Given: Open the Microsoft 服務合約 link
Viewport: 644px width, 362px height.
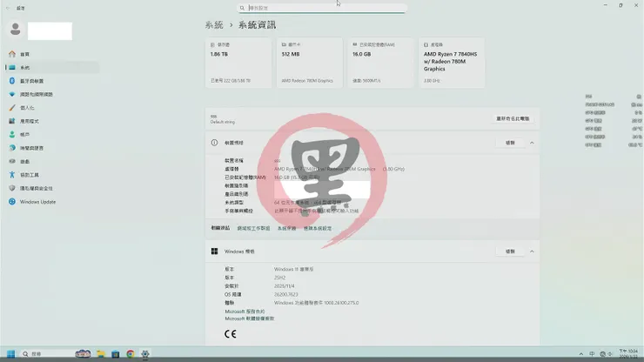Looking at the screenshot, I should [245, 312].
